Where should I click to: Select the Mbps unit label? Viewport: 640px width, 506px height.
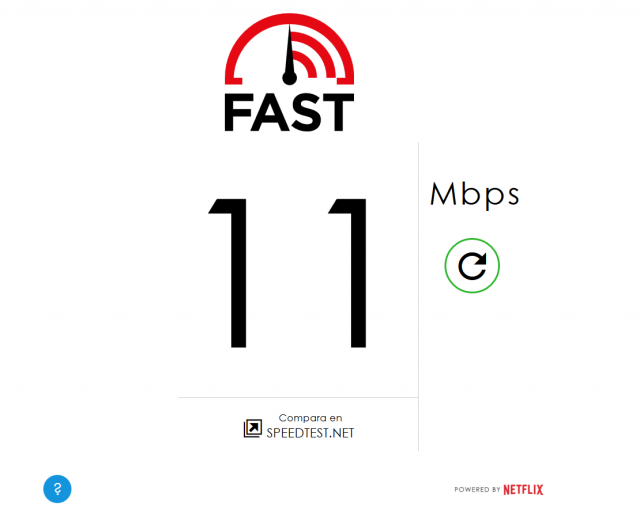click(475, 195)
